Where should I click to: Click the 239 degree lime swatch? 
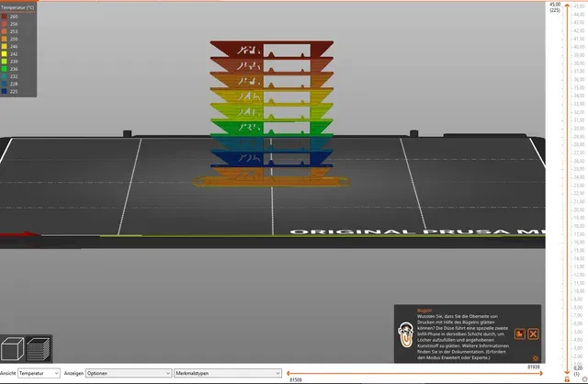[x=4, y=62]
